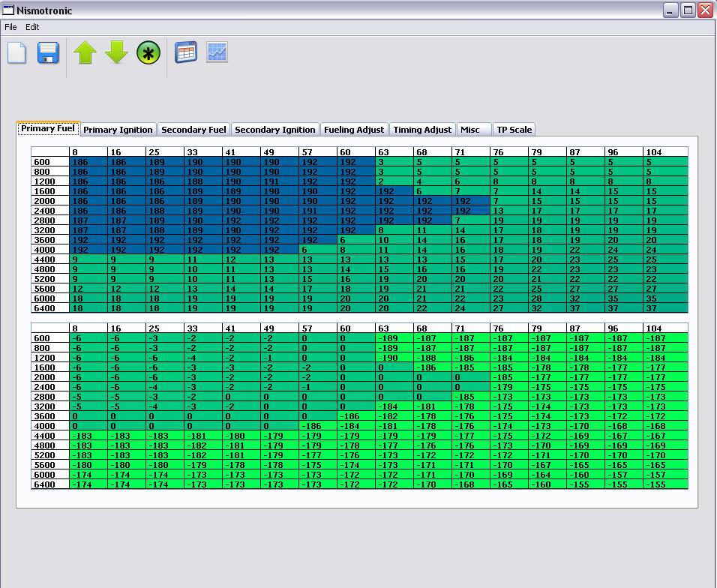Click lower table row 4000, column 57 cell

coord(318,426)
